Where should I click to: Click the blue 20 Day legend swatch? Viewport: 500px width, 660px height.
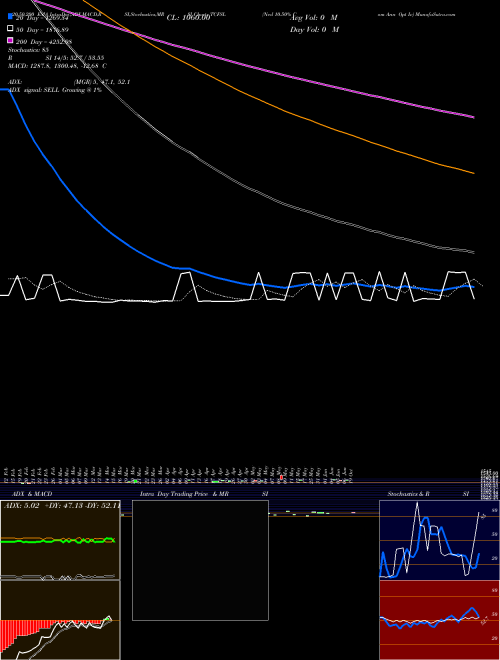pyautogui.click(x=11, y=16)
